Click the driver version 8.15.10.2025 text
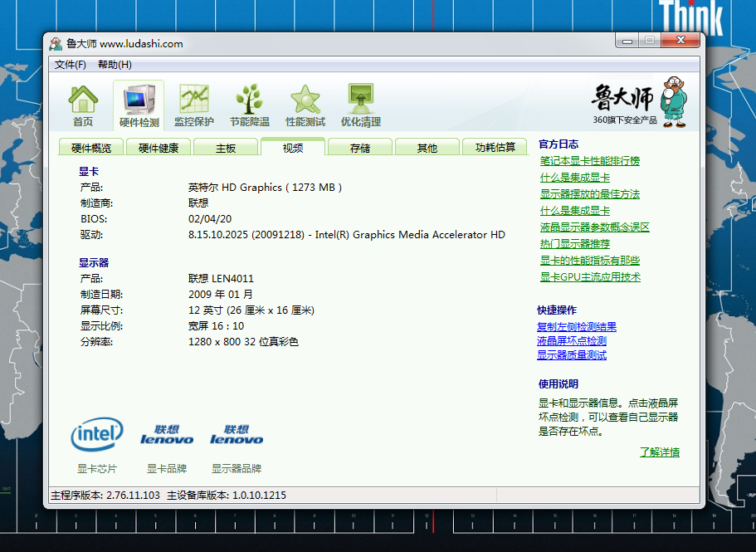The height and width of the screenshot is (552, 756). [347, 235]
